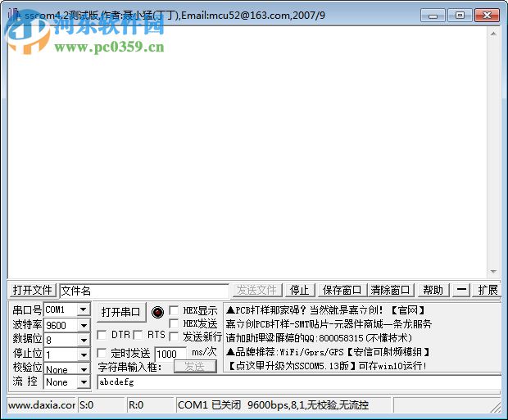
Task: Enable the HEX发送 checkbox
Action: [174, 323]
